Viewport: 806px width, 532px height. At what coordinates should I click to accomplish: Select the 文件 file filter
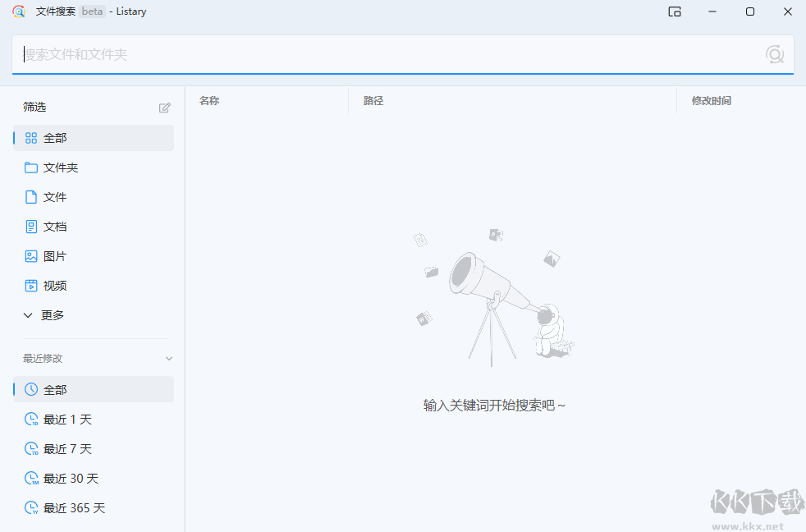[x=55, y=197]
